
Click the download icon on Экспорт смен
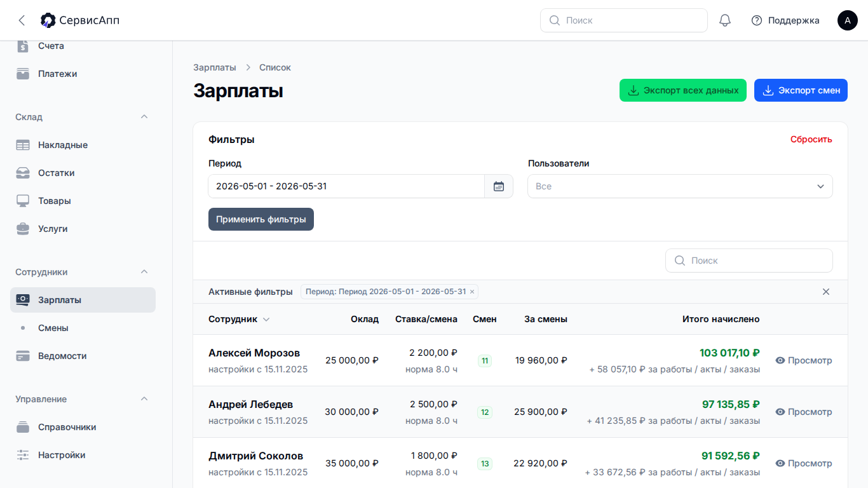(x=768, y=90)
